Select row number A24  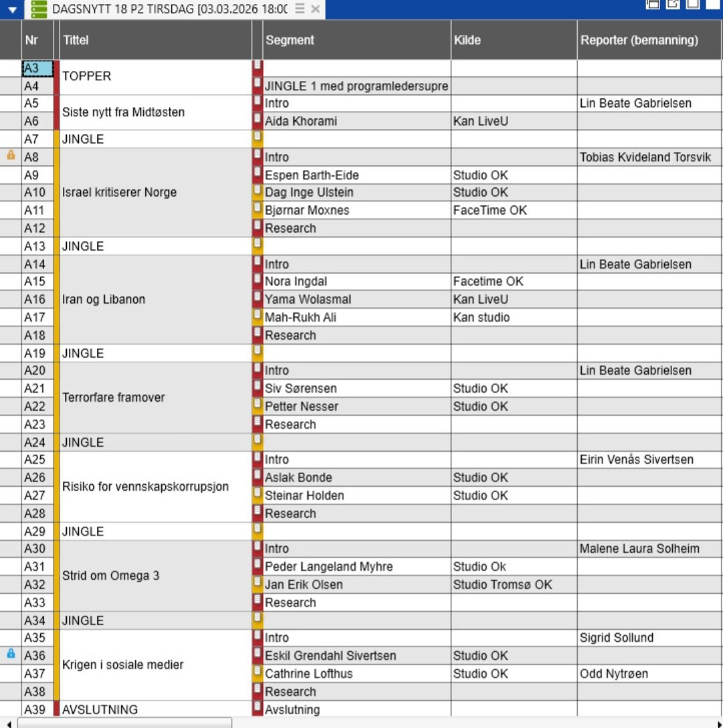37,442
